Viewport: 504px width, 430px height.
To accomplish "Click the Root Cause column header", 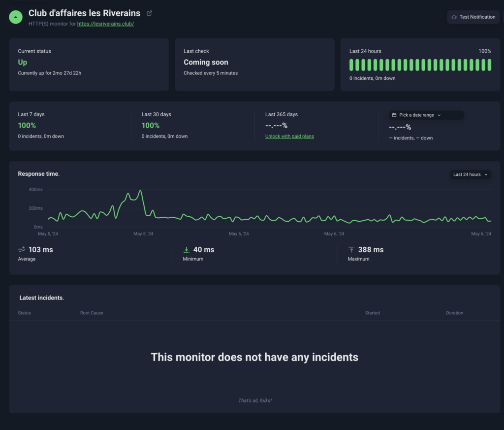I will pyautogui.click(x=92, y=313).
